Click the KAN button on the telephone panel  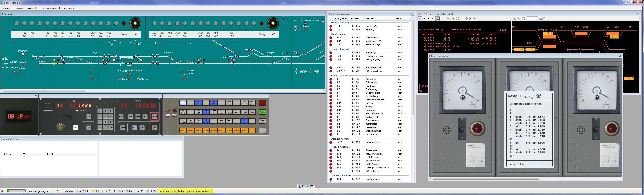pyautogui.click(x=121, y=117)
